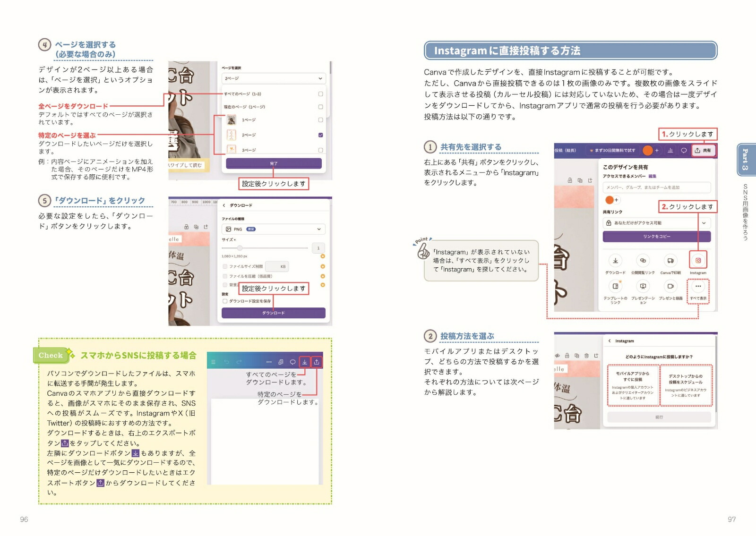Open the PNG file type dropdown

(x=274, y=229)
